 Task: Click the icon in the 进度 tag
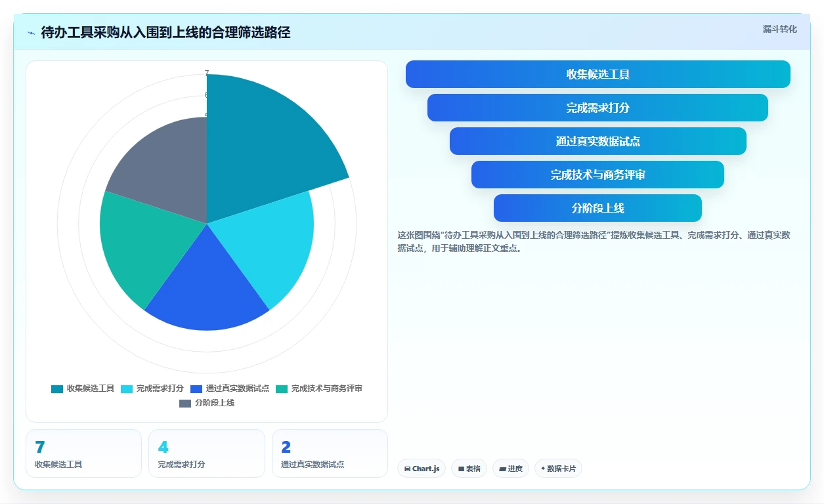click(x=502, y=469)
